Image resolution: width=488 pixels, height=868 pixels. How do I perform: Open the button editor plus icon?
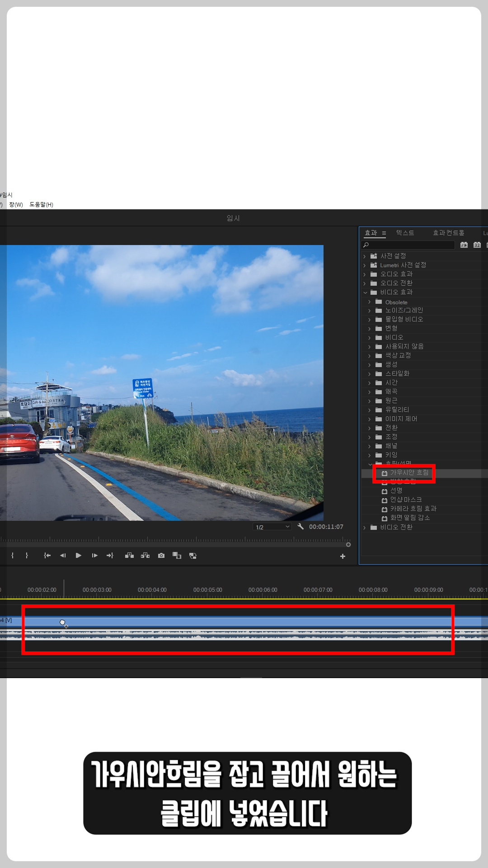(x=343, y=557)
